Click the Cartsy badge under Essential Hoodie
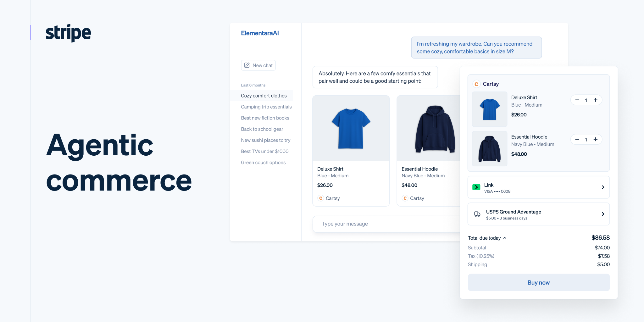Viewport: 644px width, 322px height. pos(405,198)
